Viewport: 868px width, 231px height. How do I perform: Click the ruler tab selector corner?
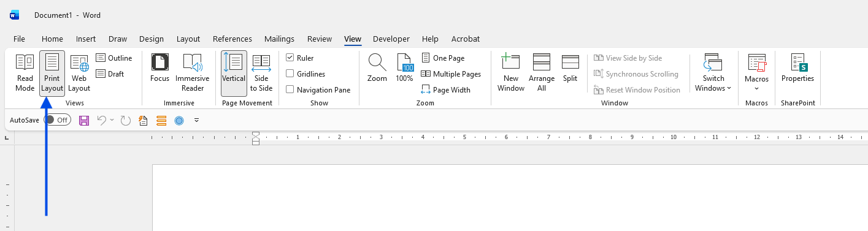(x=7, y=138)
